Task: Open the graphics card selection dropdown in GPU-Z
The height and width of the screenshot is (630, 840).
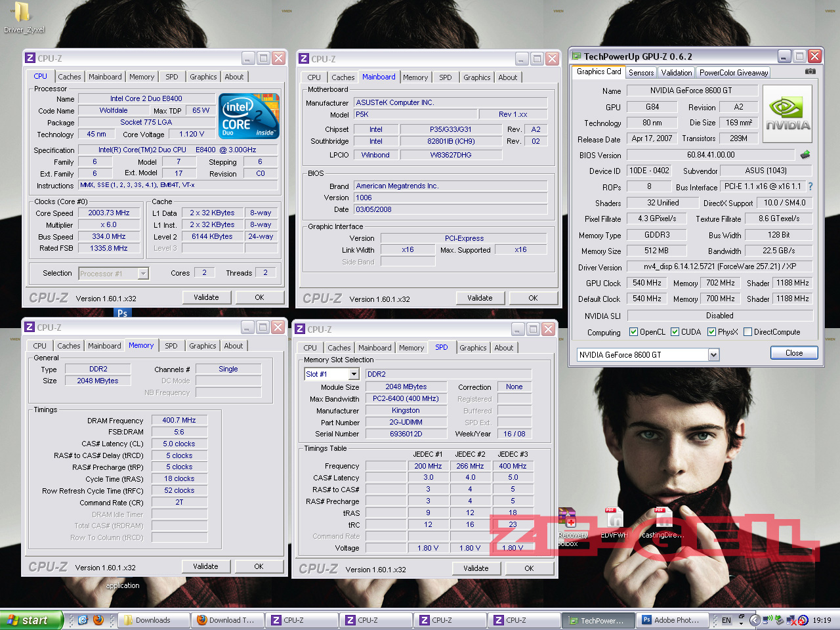Action: 713,355
